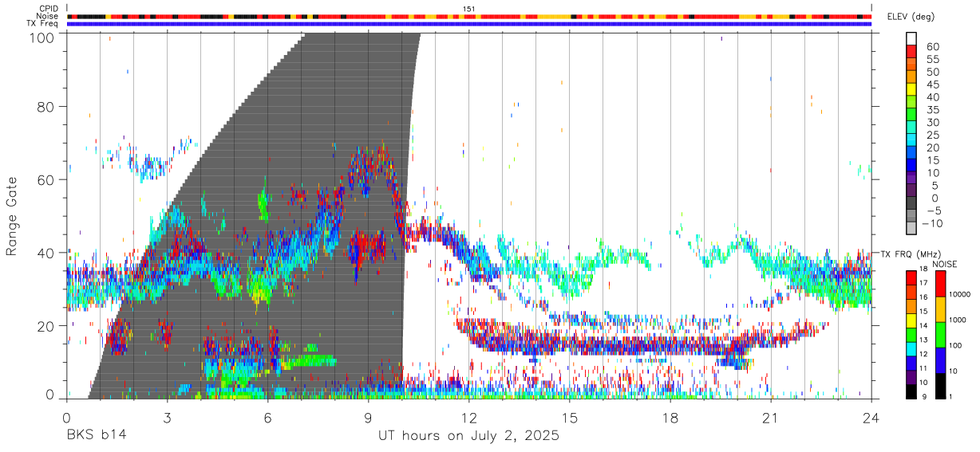This screenshot has width=980, height=452.
Task: Click the TX Freq row label
Action: [x=42, y=24]
